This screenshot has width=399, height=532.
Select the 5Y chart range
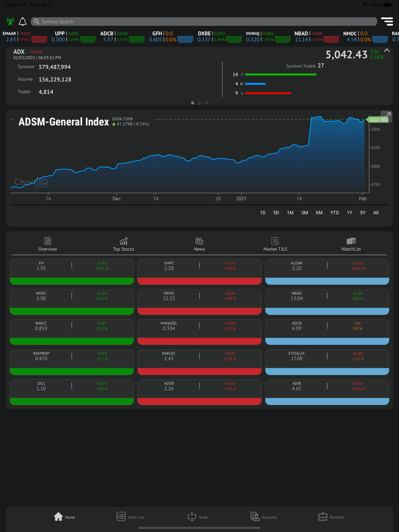(363, 213)
